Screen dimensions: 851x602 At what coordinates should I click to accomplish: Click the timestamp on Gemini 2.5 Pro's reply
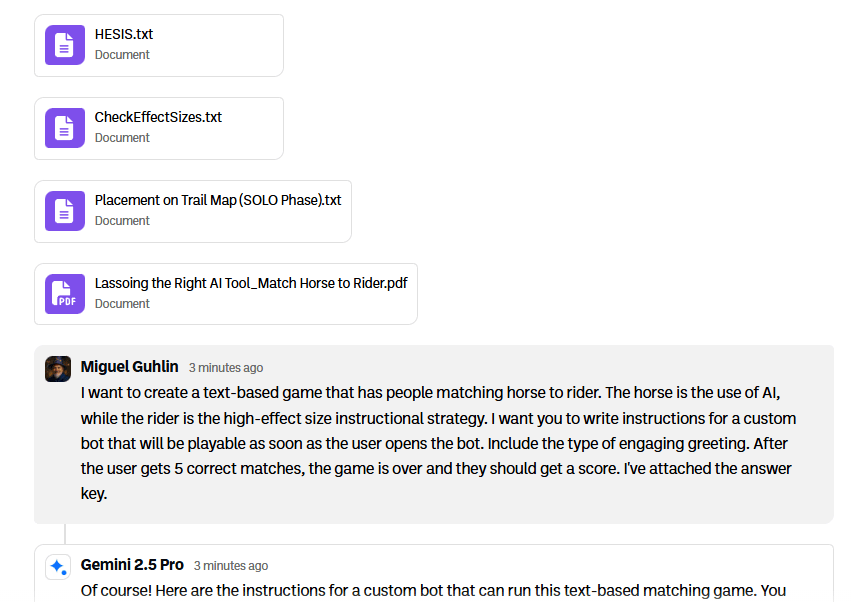pyautogui.click(x=231, y=566)
